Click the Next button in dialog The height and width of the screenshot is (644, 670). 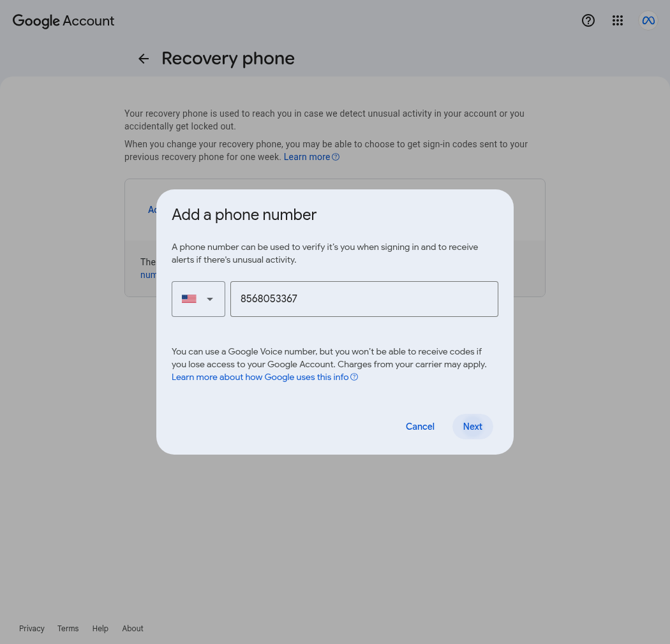click(473, 427)
